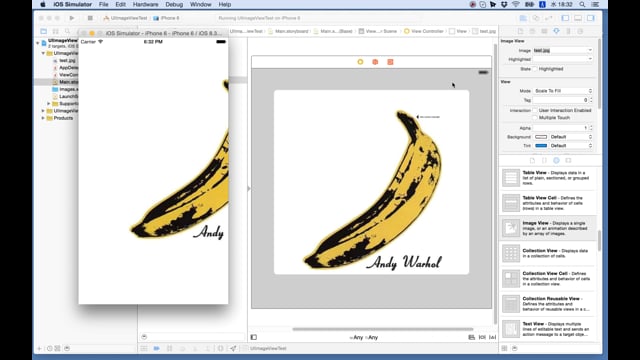Open the Window menu
640x360 pixels.
[x=200, y=4]
